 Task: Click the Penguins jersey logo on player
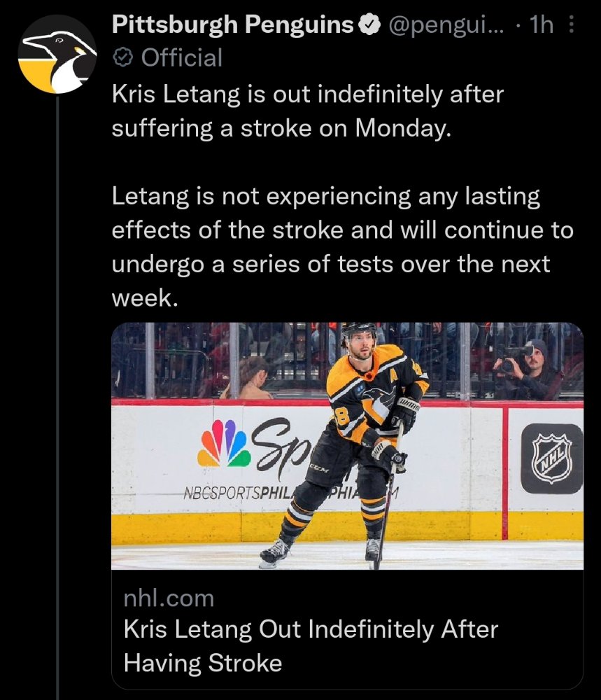point(378,405)
